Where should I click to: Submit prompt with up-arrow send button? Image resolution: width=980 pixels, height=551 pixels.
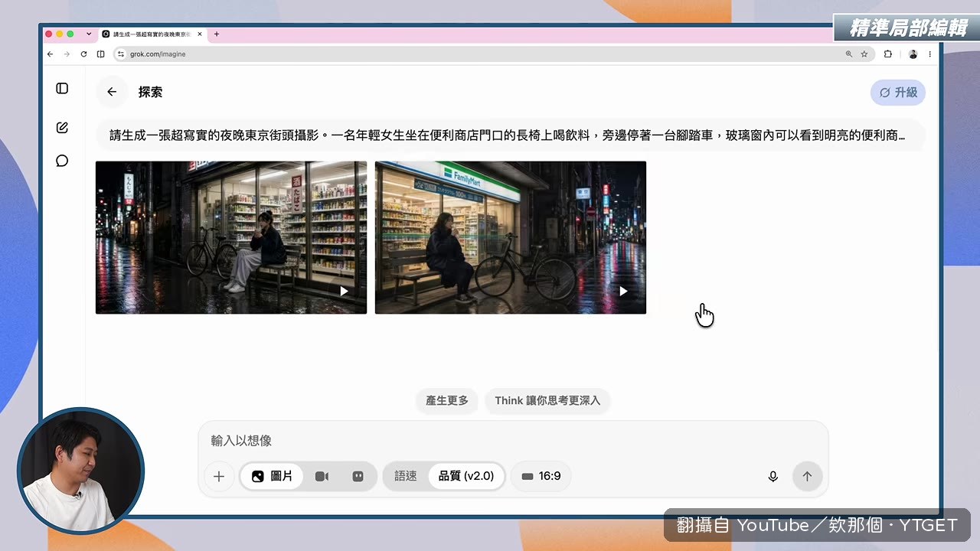(807, 476)
